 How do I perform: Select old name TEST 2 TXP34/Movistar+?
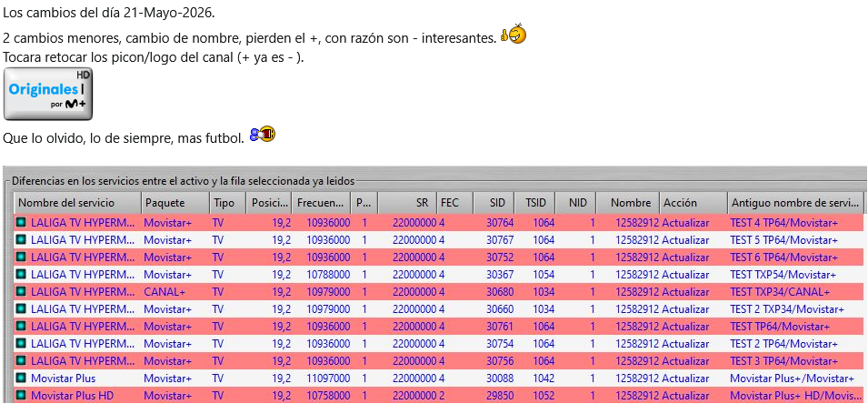click(786, 308)
